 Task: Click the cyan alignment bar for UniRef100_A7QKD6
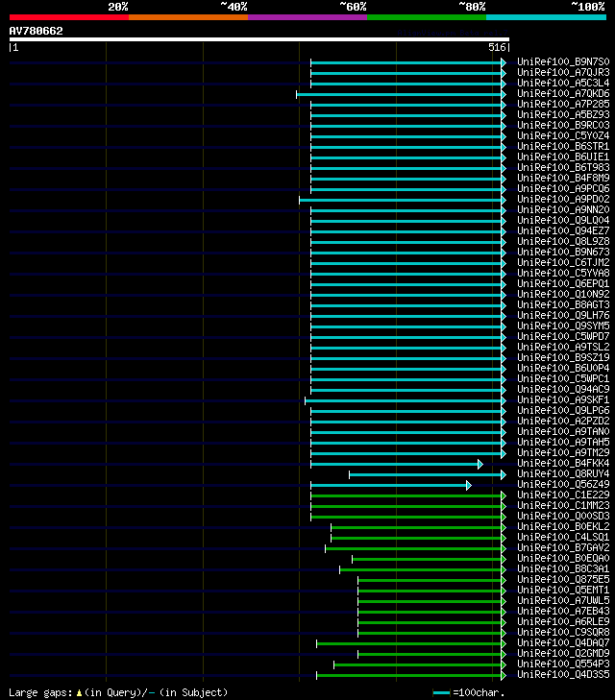pos(399,94)
